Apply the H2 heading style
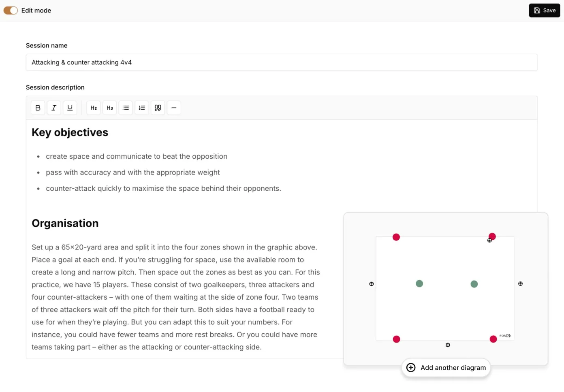The image size is (564, 392). (x=94, y=108)
